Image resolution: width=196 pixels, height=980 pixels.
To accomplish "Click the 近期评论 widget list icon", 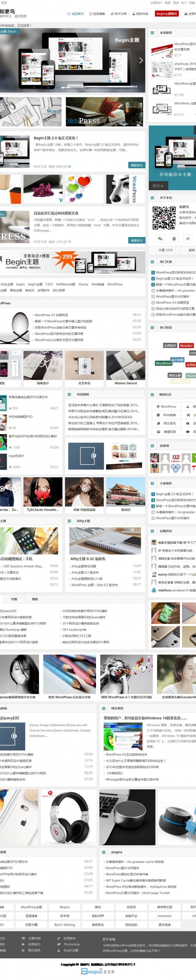I will [x=152, y=531].
